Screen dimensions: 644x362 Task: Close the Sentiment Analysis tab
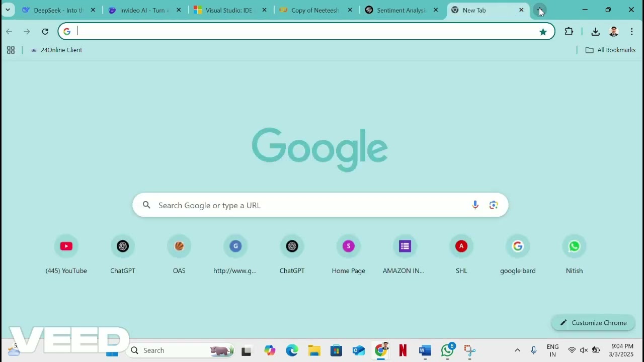436,10
